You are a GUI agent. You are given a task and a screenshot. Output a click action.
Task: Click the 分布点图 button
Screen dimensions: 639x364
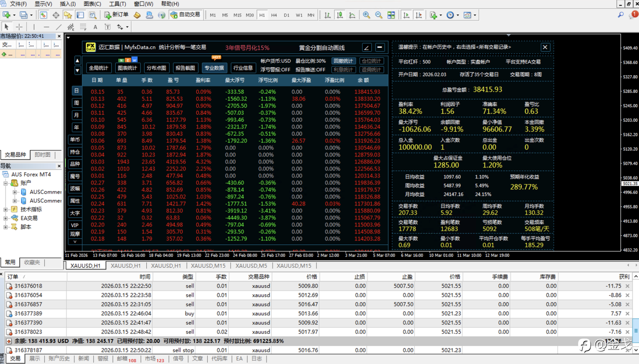click(x=156, y=68)
